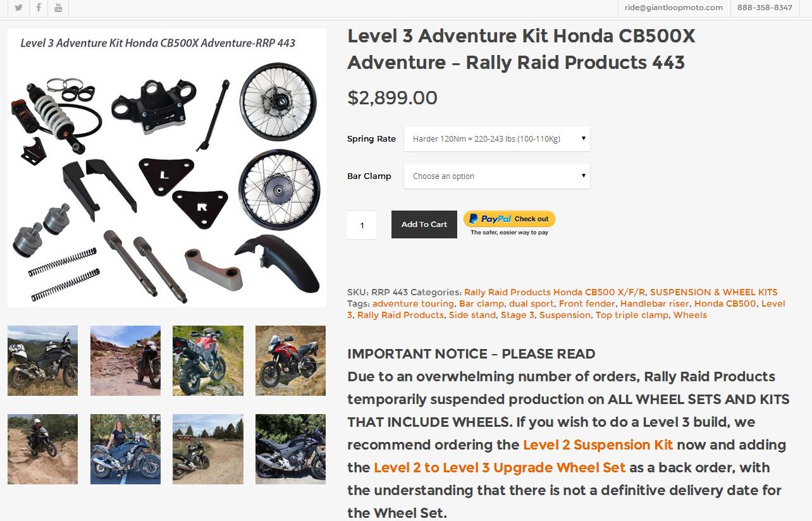This screenshot has width=812, height=521.
Task: Open the YouTube social icon
Action: [58, 8]
